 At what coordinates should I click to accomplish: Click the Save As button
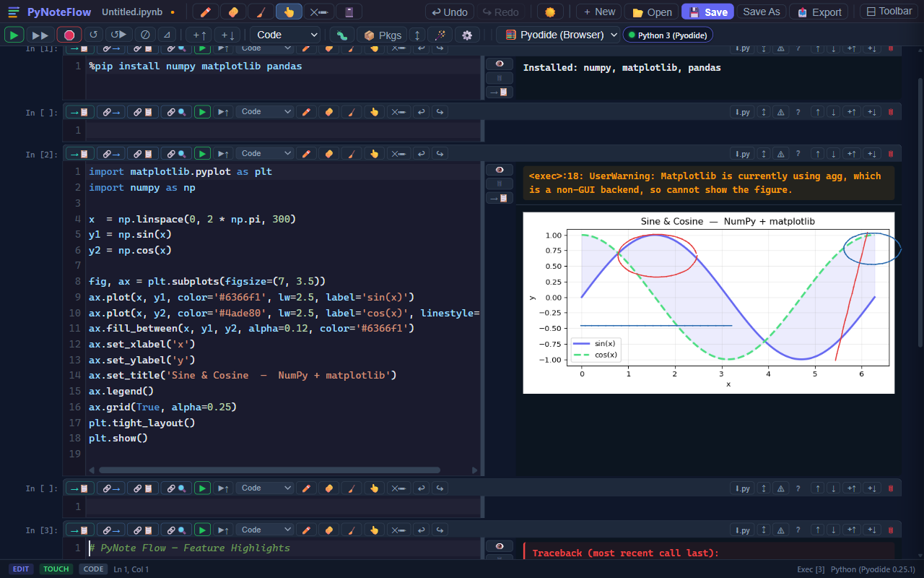(762, 12)
